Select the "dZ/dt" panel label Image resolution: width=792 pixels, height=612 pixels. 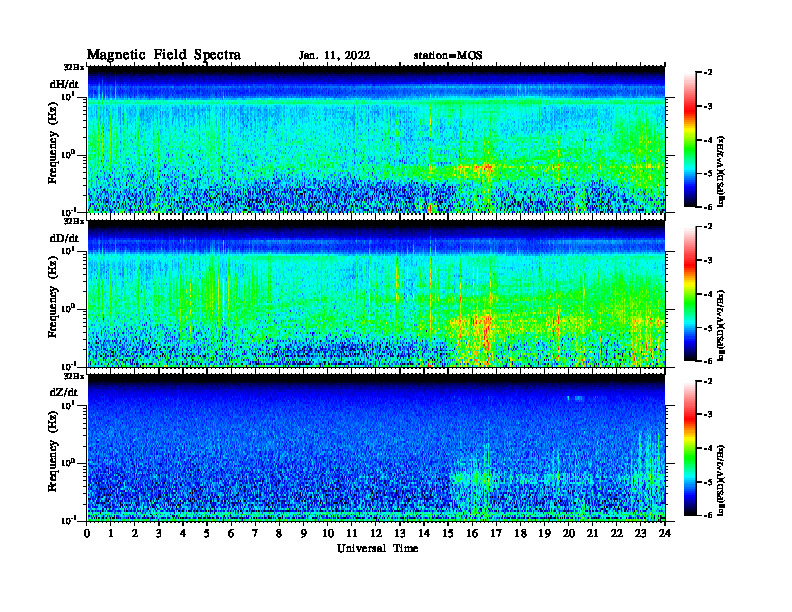(x=64, y=392)
